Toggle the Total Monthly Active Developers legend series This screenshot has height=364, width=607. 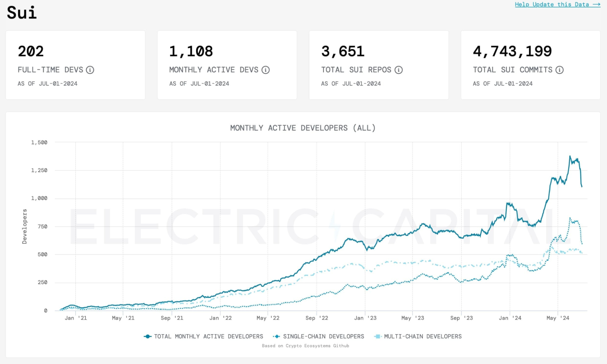(x=203, y=336)
